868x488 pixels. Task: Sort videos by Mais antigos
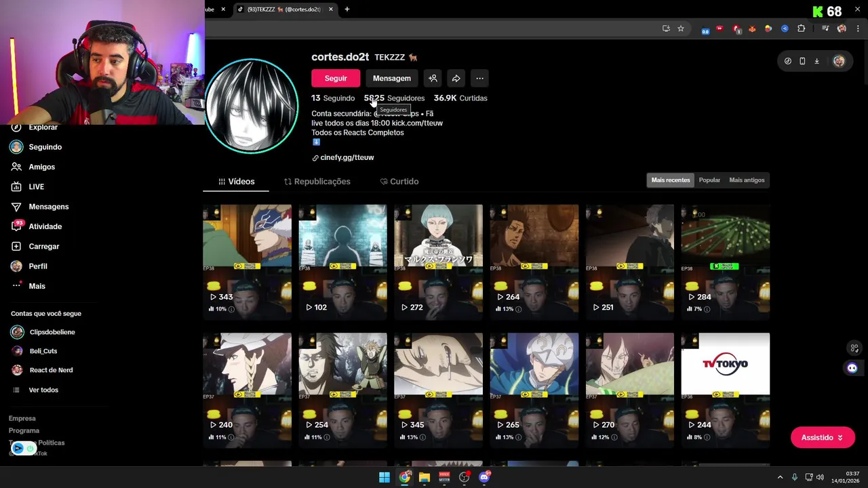[747, 180]
